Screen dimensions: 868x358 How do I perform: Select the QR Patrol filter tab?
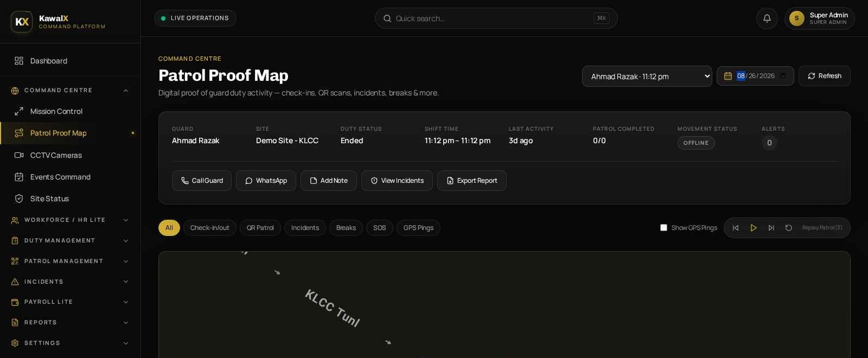pyautogui.click(x=260, y=228)
